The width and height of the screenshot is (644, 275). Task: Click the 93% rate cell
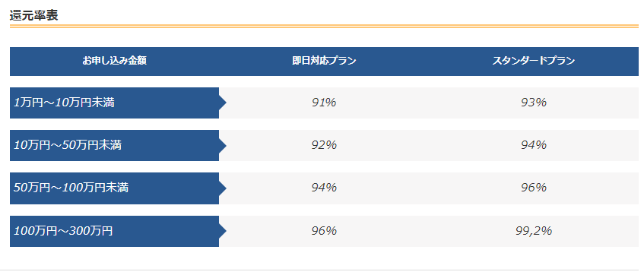pyautogui.click(x=534, y=103)
